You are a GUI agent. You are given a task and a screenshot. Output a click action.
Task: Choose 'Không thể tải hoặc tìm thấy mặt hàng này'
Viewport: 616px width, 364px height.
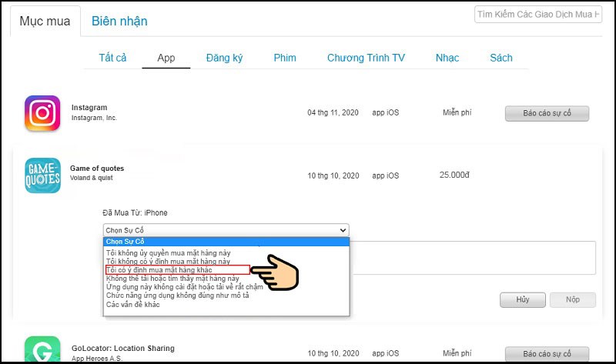[x=172, y=279]
